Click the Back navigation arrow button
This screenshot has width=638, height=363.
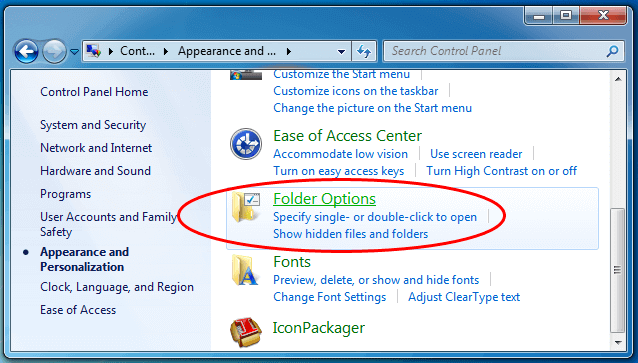pyautogui.click(x=26, y=52)
